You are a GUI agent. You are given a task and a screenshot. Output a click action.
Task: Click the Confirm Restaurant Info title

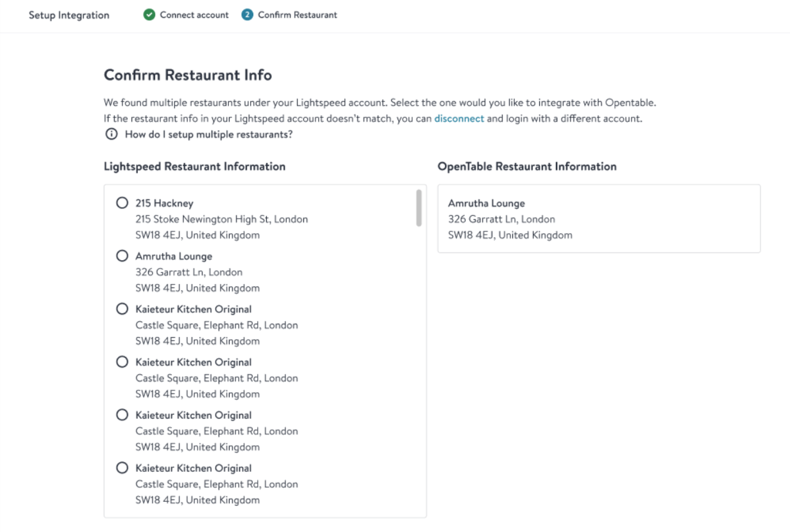click(x=188, y=75)
